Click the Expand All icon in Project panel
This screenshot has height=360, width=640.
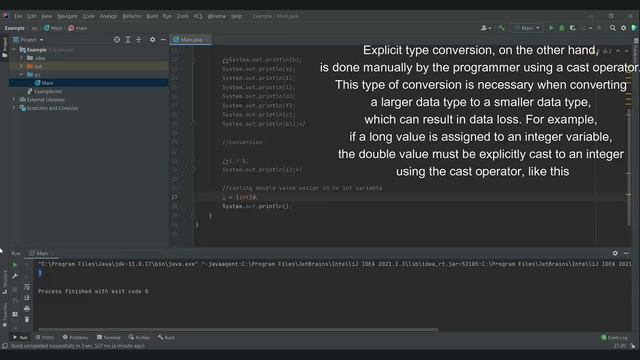[128, 40]
